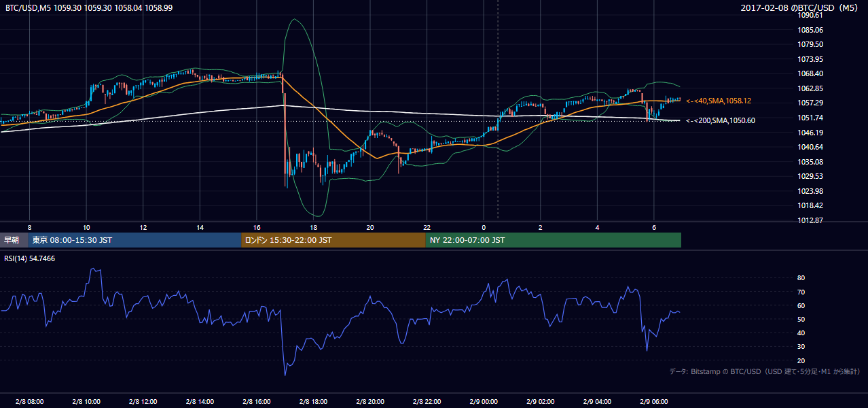Click price axis value 1029.53

pos(811,176)
